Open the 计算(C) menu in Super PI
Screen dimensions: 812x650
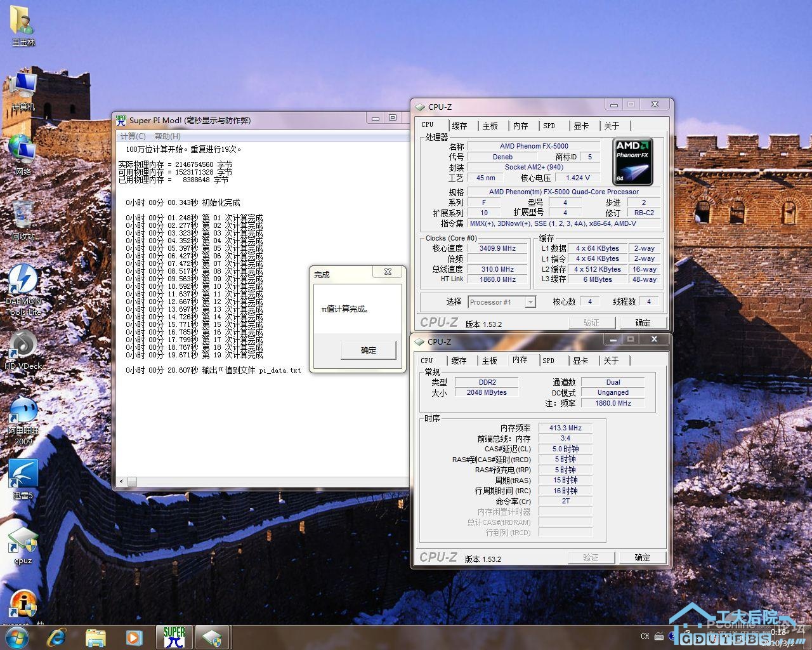[133, 136]
